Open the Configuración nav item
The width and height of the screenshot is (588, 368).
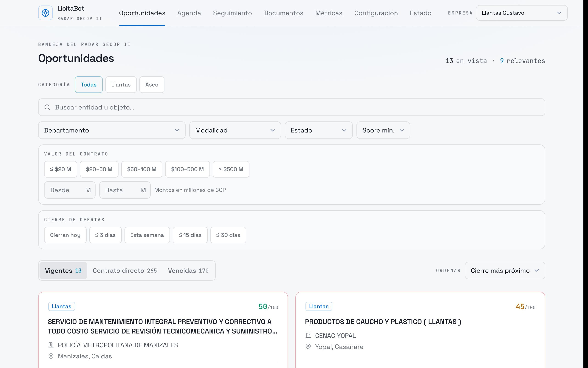376,13
